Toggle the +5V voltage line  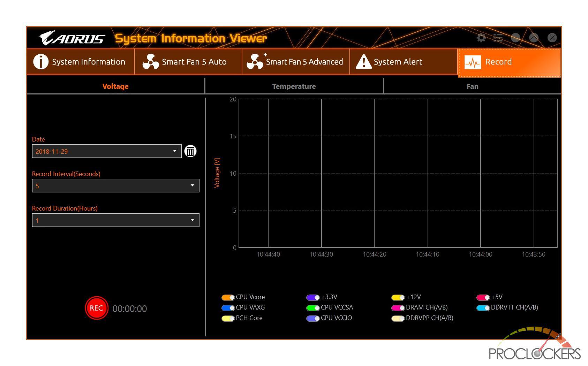483,297
